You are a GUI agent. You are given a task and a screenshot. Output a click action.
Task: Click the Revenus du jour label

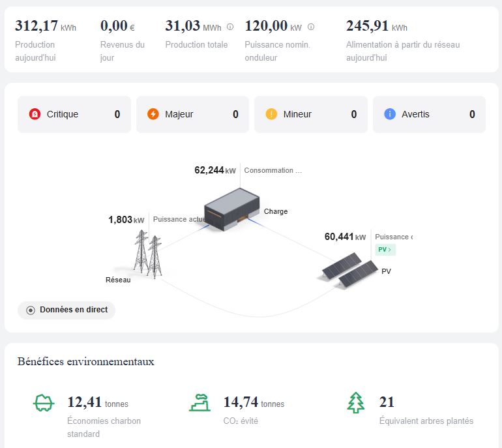[123, 52]
